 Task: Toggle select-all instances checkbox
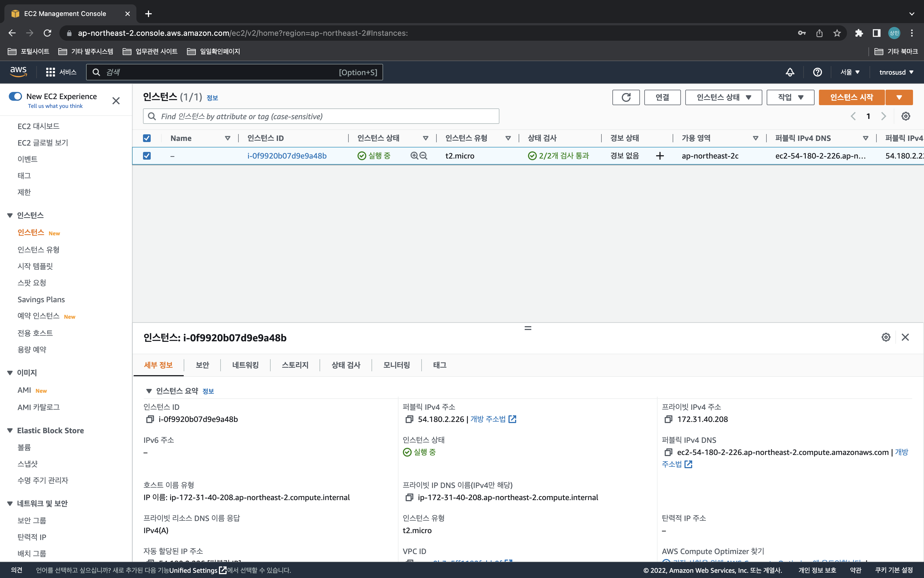(147, 138)
